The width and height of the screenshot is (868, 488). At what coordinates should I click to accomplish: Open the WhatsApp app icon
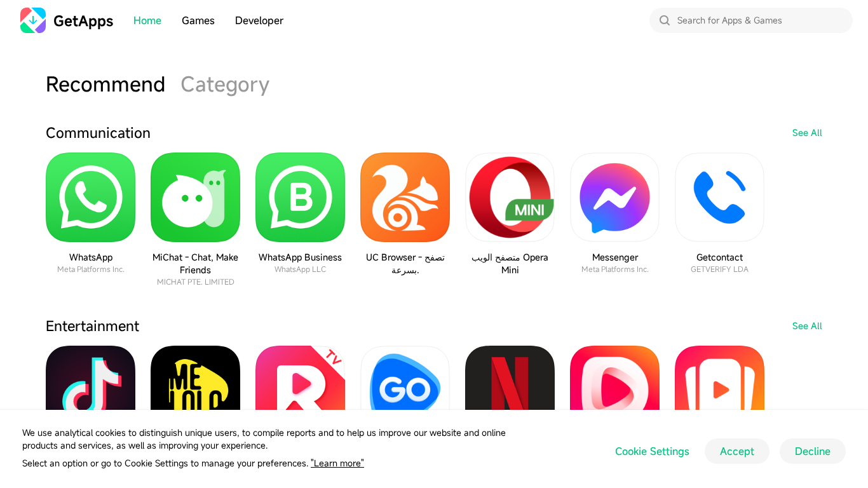[90, 197]
